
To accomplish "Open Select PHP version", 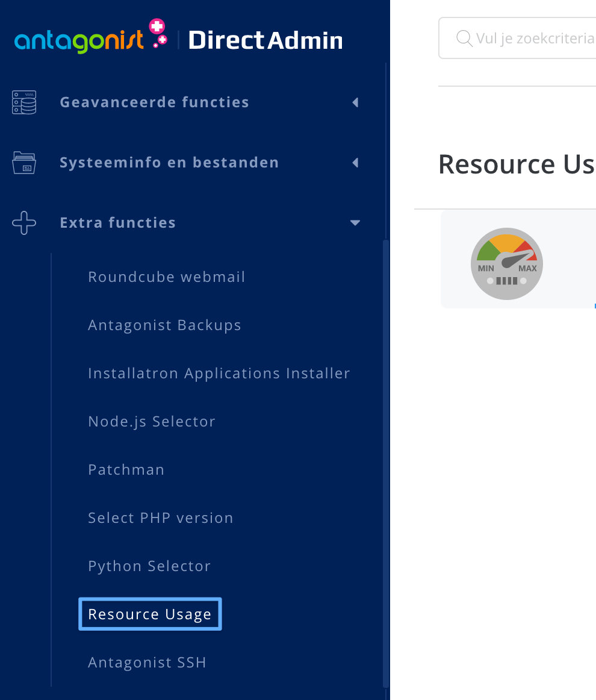I will (x=161, y=518).
